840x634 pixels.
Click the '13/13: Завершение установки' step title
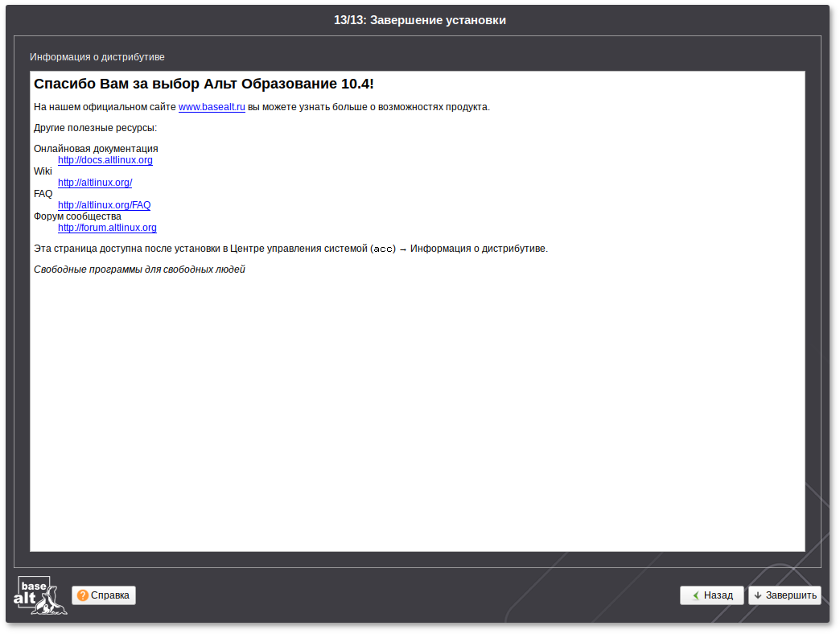click(x=420, y=20)
